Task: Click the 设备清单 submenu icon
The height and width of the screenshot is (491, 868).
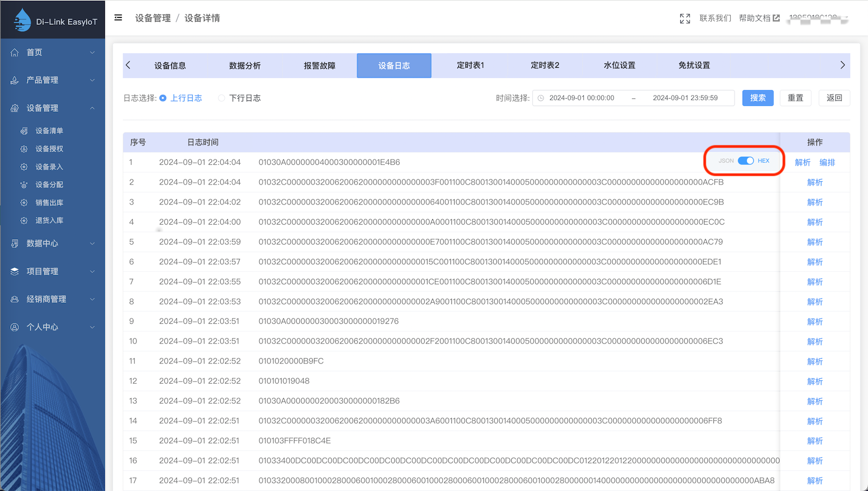Action: click(24, 131)
